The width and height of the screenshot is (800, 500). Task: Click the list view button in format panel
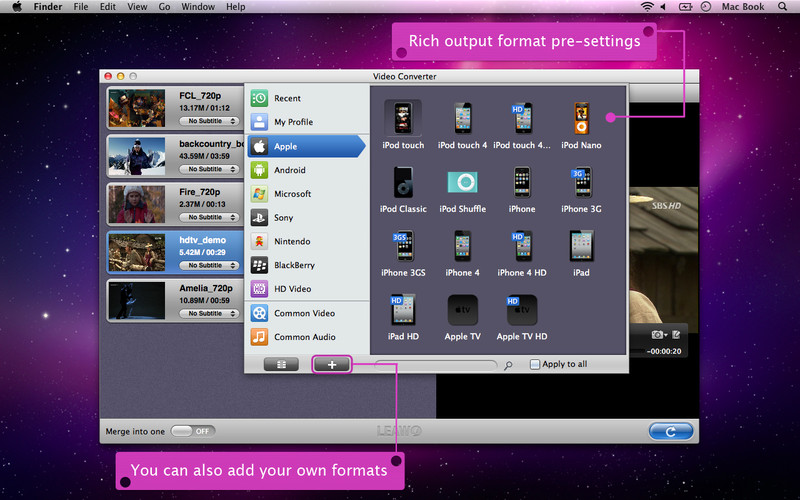point(281,364)
